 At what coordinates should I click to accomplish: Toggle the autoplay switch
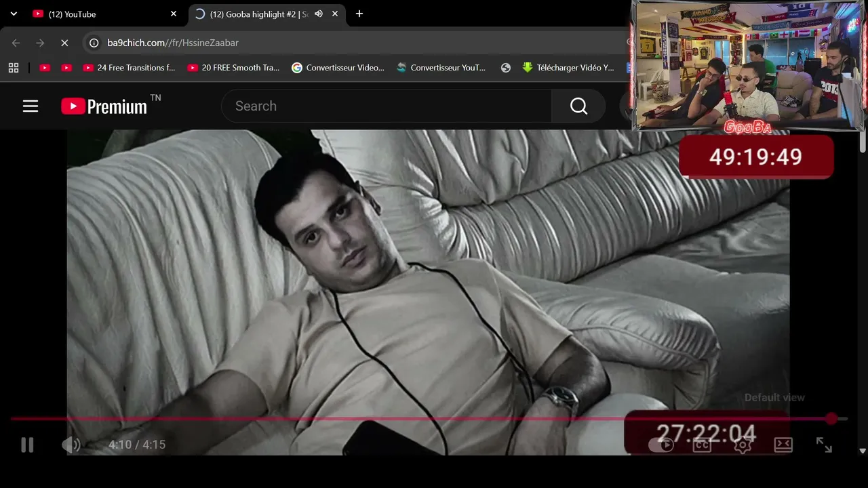click(x=661, y=445)
